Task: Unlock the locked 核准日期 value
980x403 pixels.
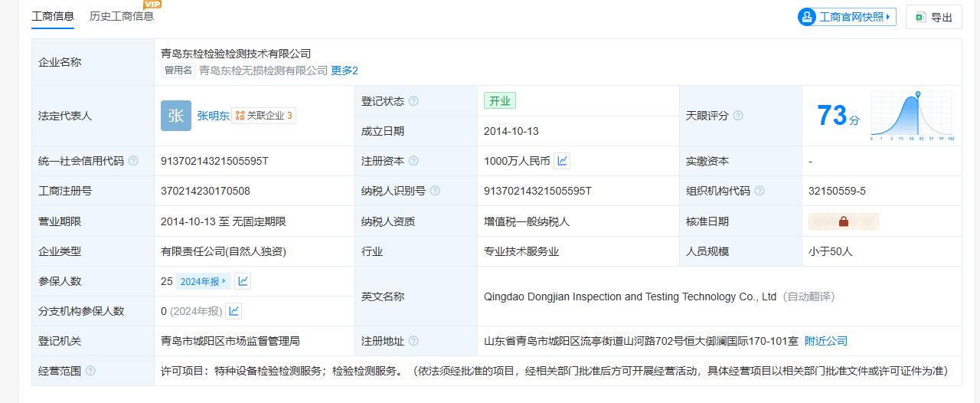Action: click(844, 221)
